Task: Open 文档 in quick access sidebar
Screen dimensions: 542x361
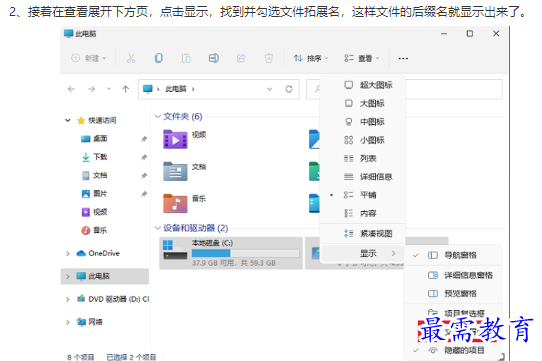Action: 100,175
